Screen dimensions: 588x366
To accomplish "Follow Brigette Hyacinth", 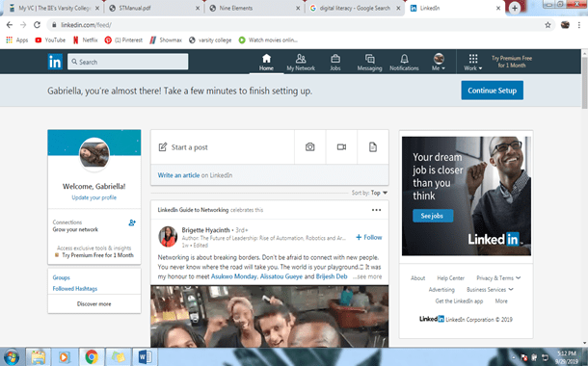I will [x=369, y=237].
